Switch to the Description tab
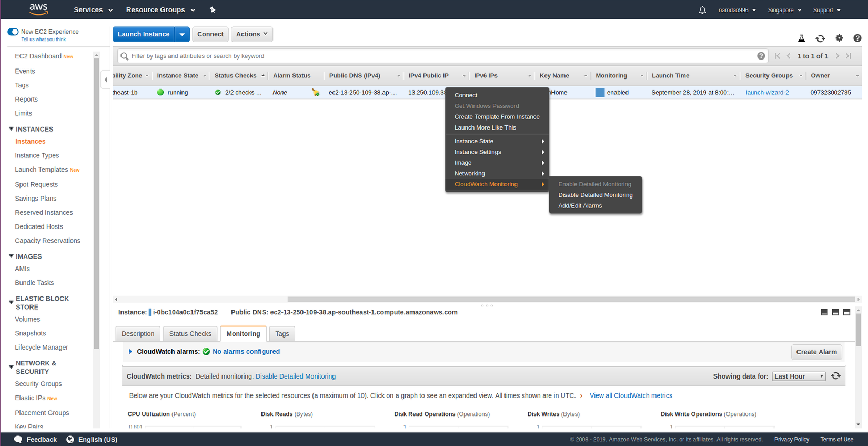868x446 pixels. (x=138, y=334)
